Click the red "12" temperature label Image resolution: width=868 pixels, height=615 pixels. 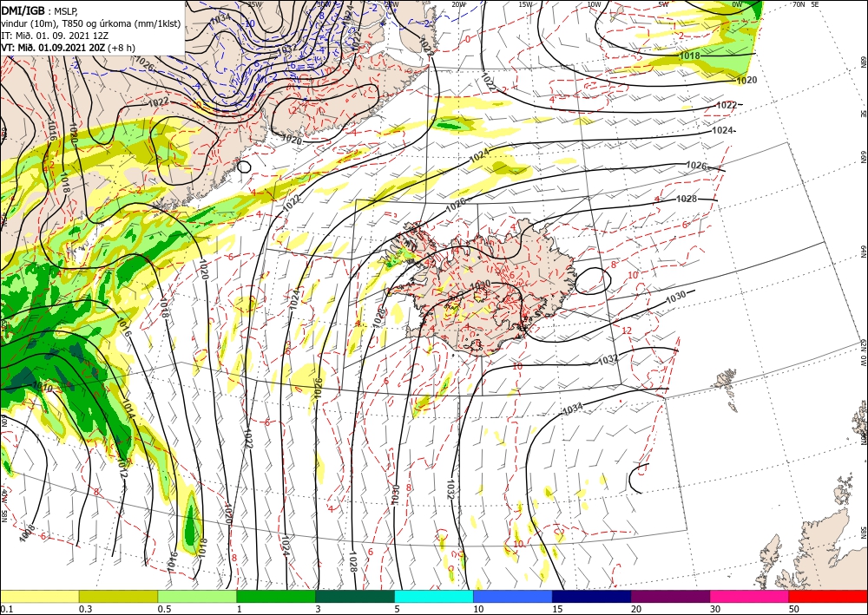click(627, 330)
